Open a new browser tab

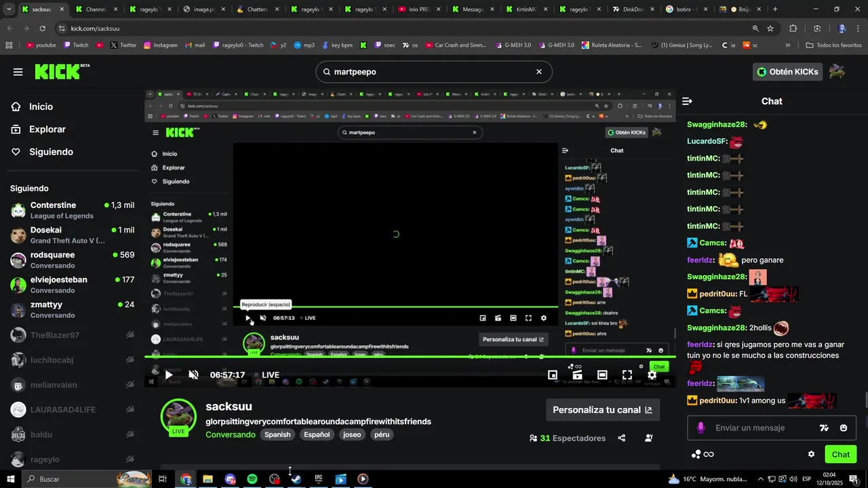pyautogui.click(x=775, y=9)
